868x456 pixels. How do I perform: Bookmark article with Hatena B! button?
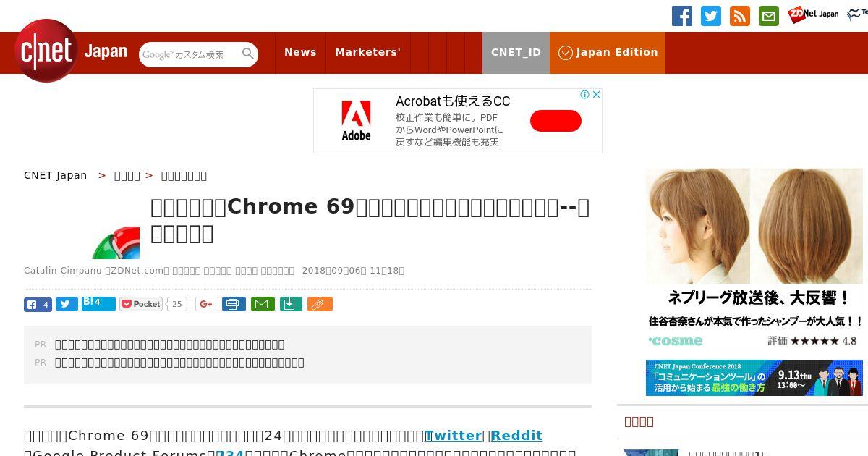[98, 304]
